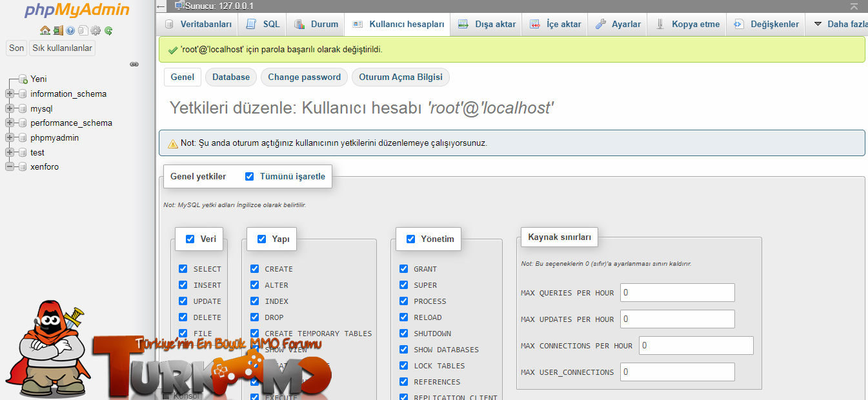Toggle the Yapı group checkbox

click(261, 239)
